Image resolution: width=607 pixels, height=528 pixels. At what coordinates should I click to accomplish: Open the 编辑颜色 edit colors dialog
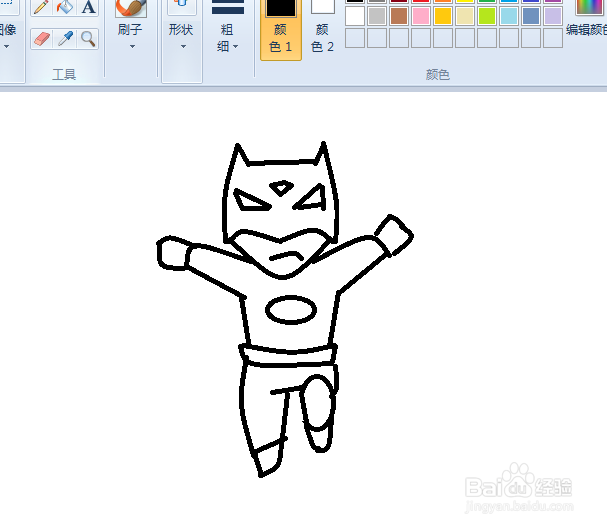tap(588, 19)
